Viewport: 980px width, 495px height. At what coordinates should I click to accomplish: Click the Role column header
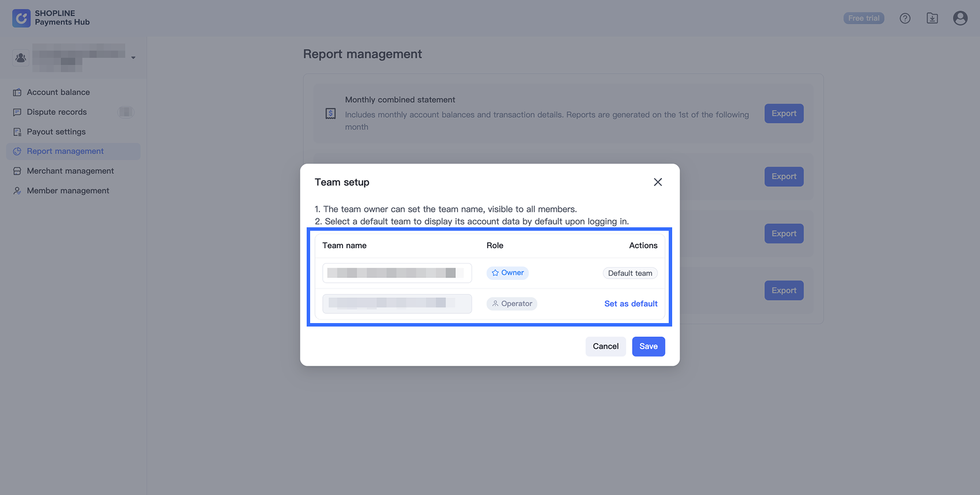pos(495,245)
